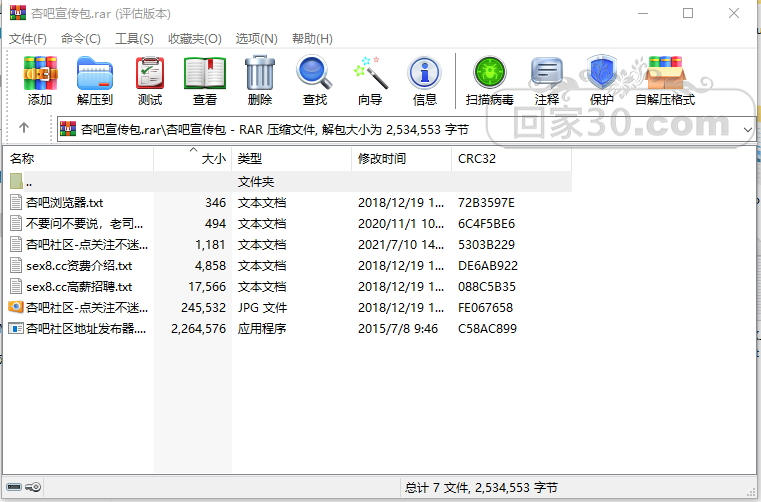Click the 2015/7/8 9:46 date cell
This screenshot has width=761, height=502.
[398, 329]
